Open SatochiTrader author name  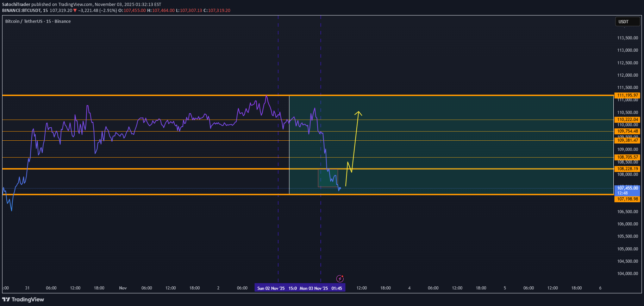[x=16, y=5]
